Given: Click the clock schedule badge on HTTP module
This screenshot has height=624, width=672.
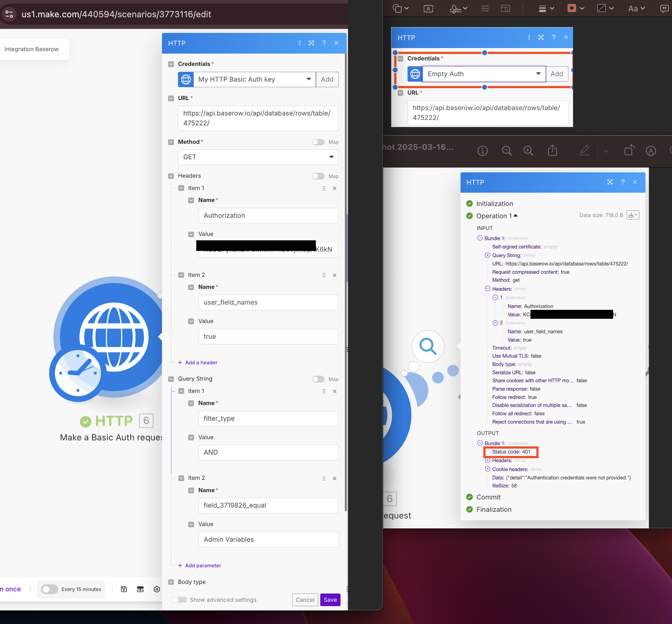Looking at the screenshot, I should click(78, 373).
